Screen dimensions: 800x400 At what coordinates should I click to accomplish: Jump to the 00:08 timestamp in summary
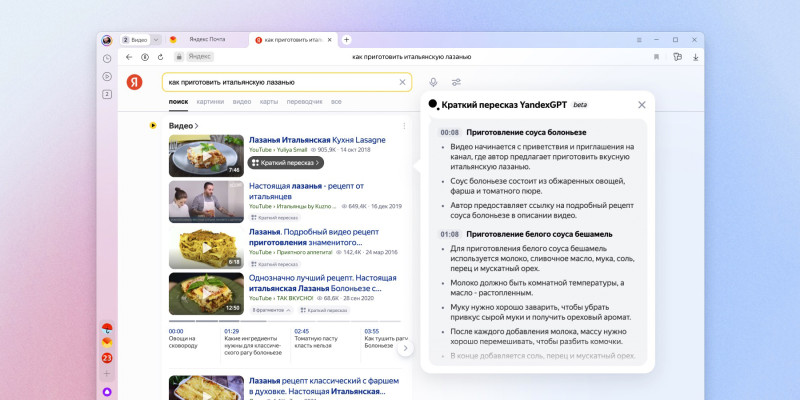click(x=450, y=132)
